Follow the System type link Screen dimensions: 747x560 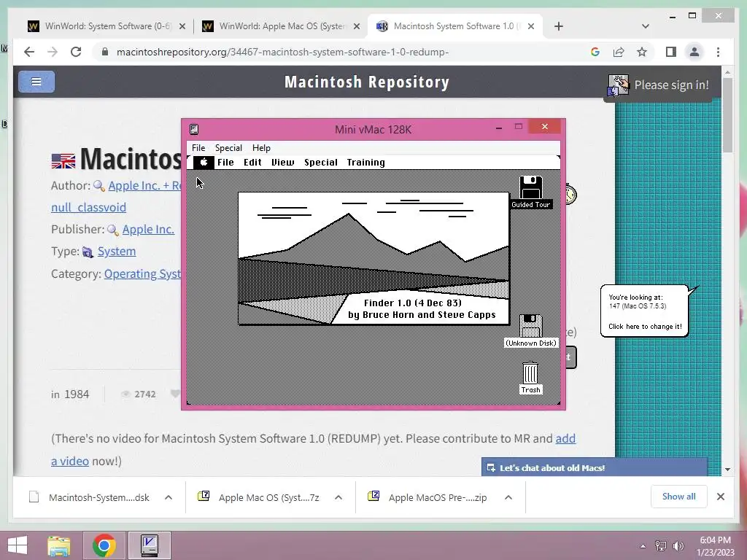[117, 252]
